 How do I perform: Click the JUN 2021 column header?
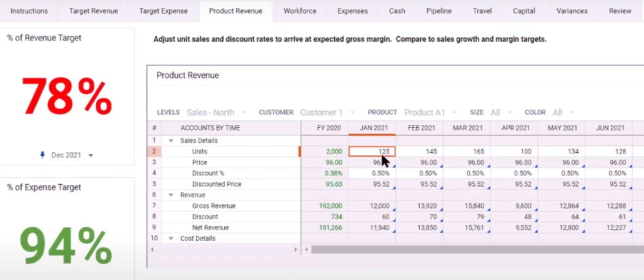click(x=609, y=128)
